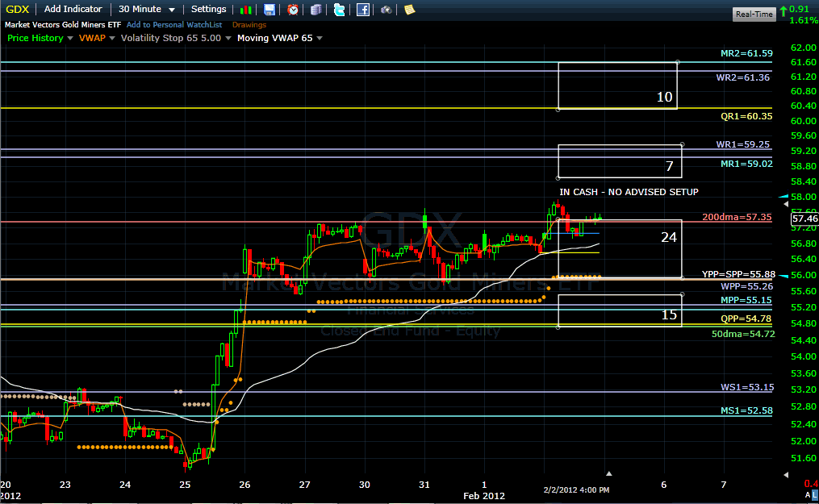Select the MPP=55.15 level label
Viewport: 819px width, 504px height.
(746, 300)
